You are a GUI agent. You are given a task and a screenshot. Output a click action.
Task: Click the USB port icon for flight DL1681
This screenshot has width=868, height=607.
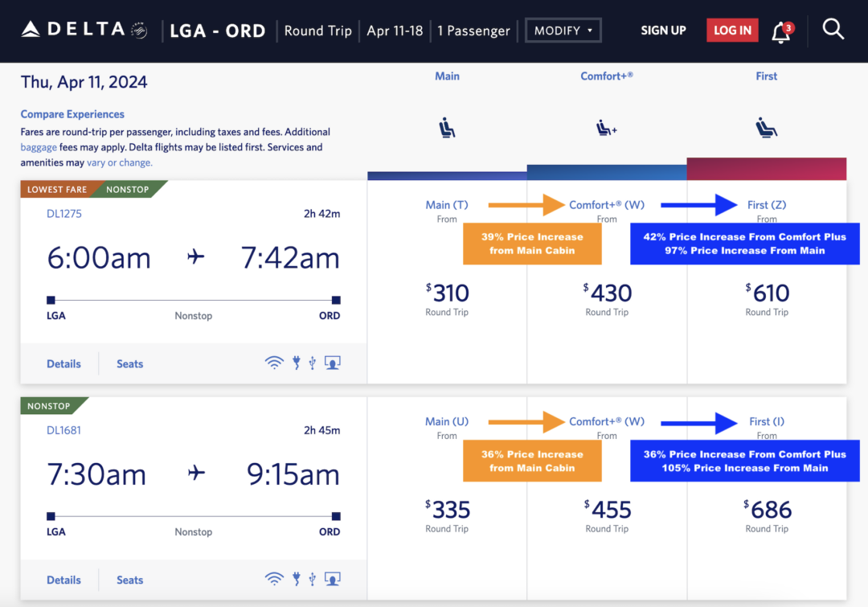pyautogui.click(x=312, y=579)
